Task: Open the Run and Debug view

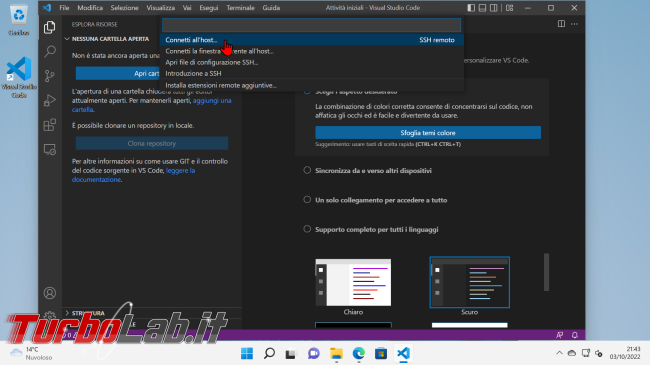Action: [50, 100]
